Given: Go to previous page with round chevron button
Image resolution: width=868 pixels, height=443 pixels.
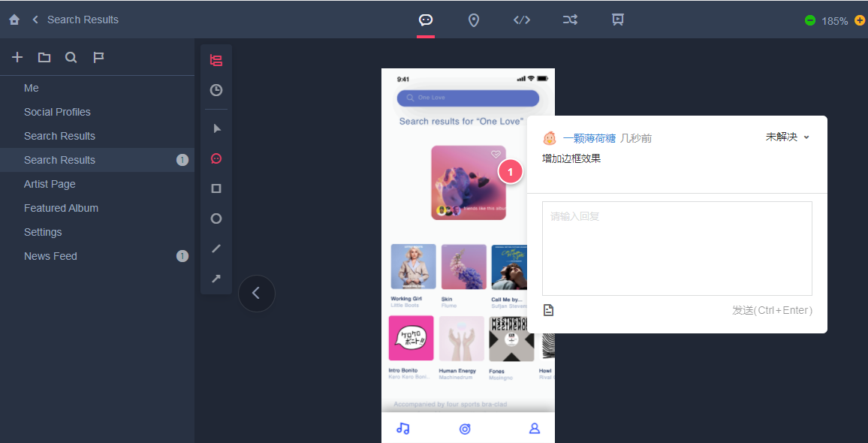Looking at the screenshot, I should click(x=256, y=293).
